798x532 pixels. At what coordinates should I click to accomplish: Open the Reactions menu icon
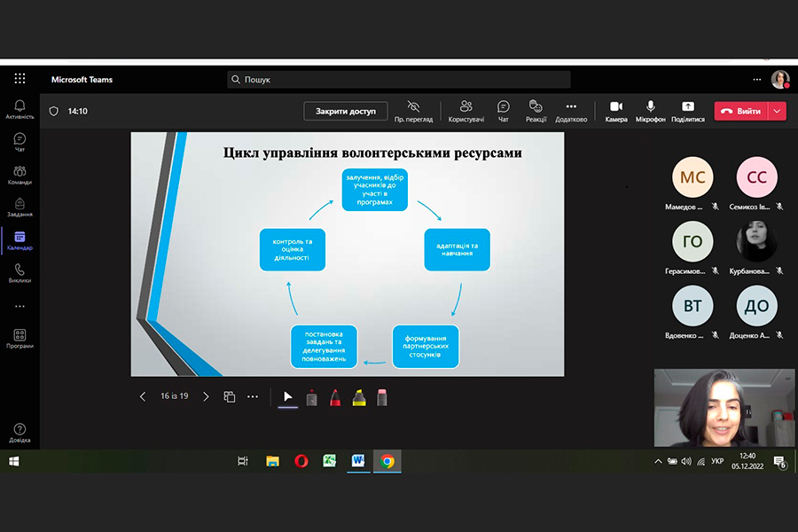536,107
